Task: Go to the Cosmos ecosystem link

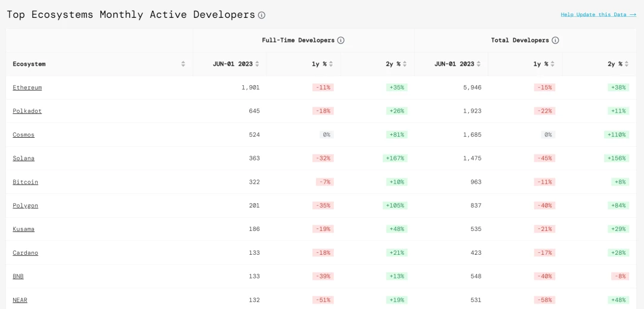Action: coord(24,135)
